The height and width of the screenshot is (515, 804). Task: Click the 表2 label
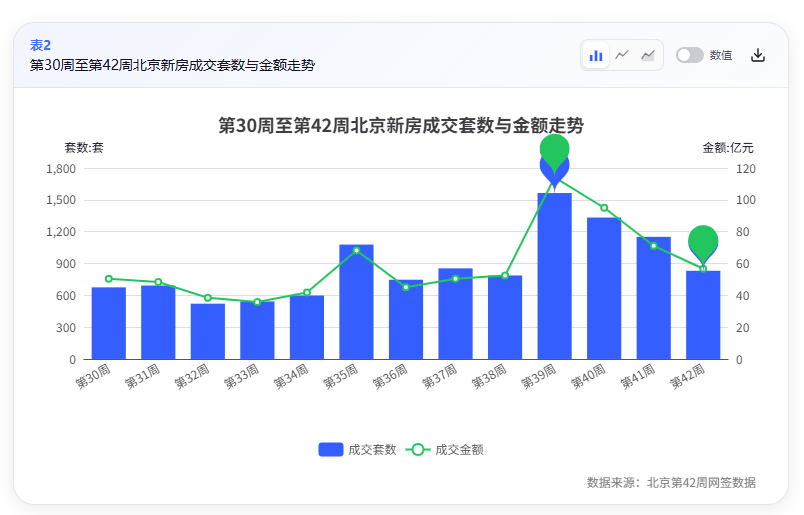pos(41,45)
